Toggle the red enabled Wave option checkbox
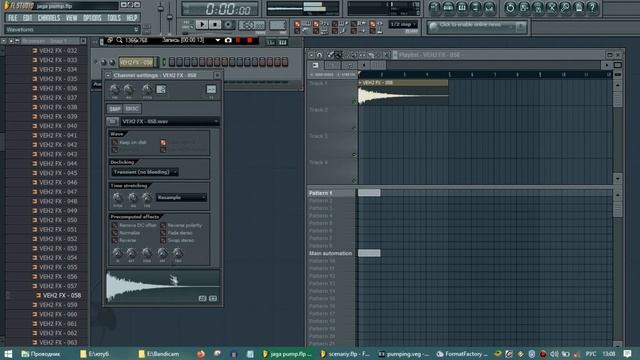Screen dimensions: 640x360 163,142
